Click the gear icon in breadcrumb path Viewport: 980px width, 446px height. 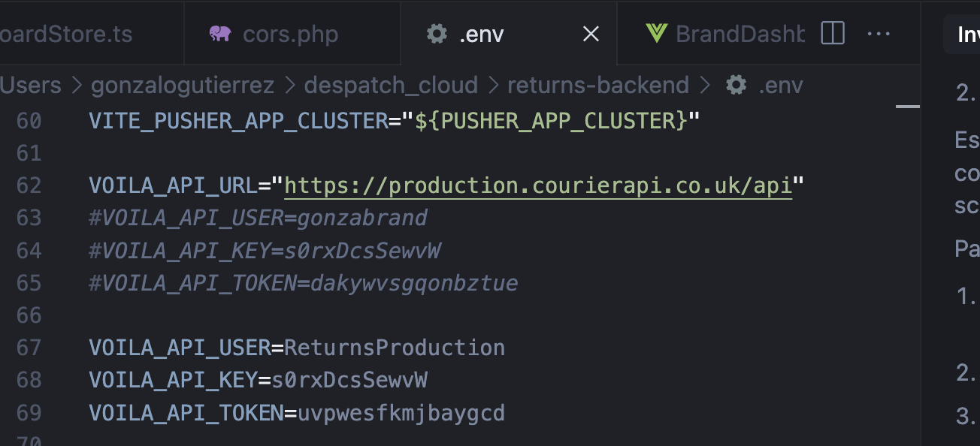(x=736, y=85)
